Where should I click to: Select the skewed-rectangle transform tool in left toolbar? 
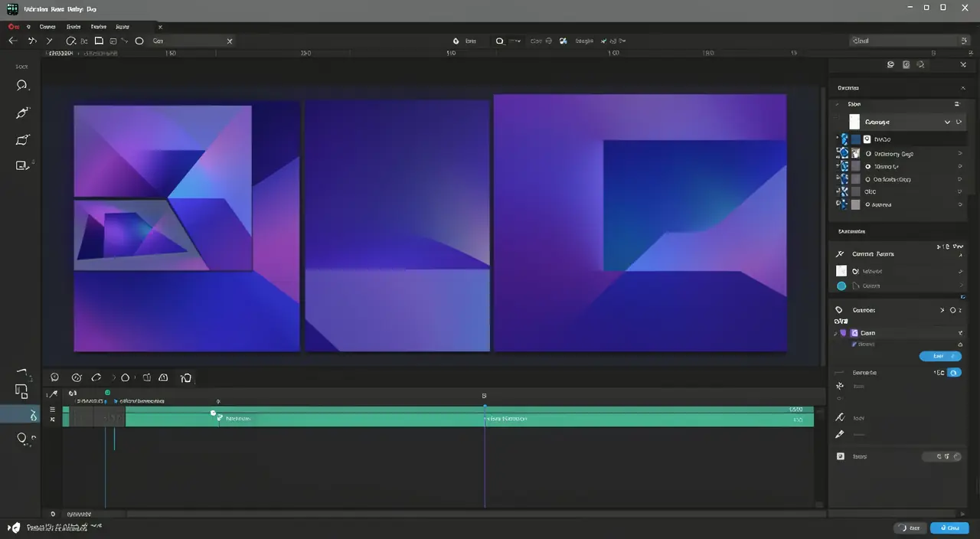(x=22, y=140)
